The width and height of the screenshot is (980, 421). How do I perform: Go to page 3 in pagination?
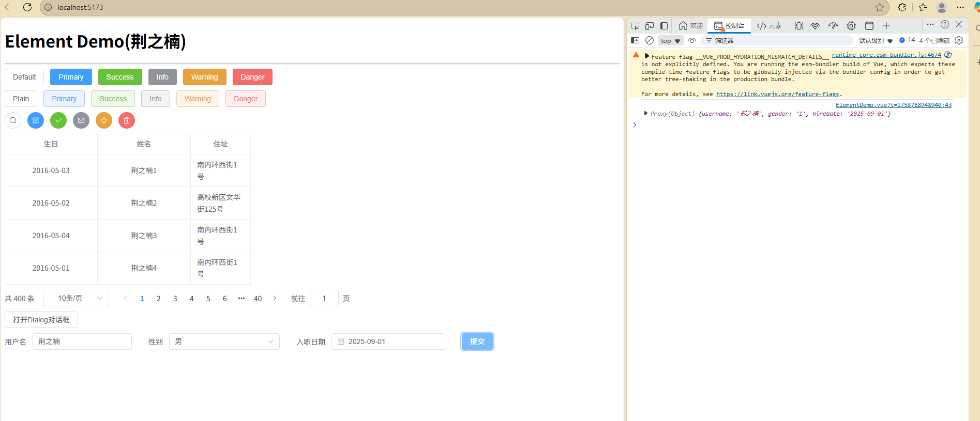[x=175, y=299]
